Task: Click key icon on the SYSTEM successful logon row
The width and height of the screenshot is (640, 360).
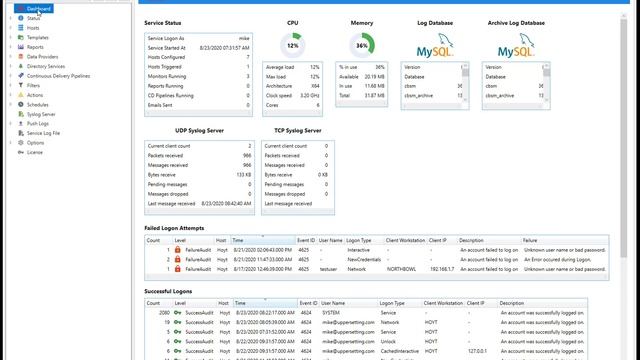Action: (x=178, y=313)
